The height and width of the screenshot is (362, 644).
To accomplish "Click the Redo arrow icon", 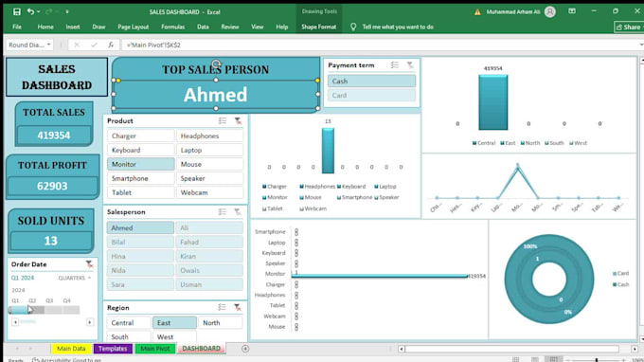I will 49,11.
